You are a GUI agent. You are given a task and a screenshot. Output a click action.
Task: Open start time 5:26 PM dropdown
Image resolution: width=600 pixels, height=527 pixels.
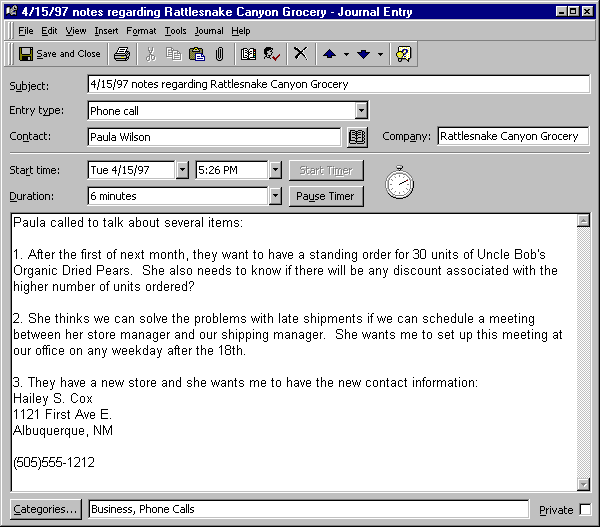pos(275,170)
